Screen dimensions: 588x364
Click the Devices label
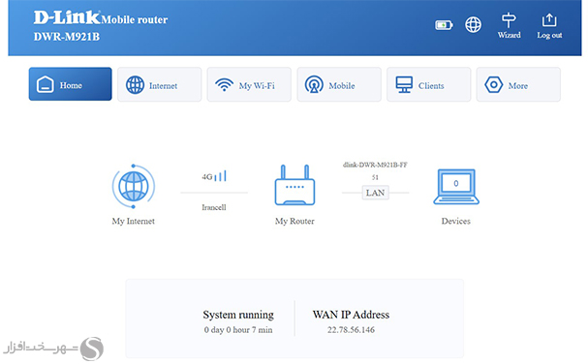pyautogui.click(x=455, y=221)
